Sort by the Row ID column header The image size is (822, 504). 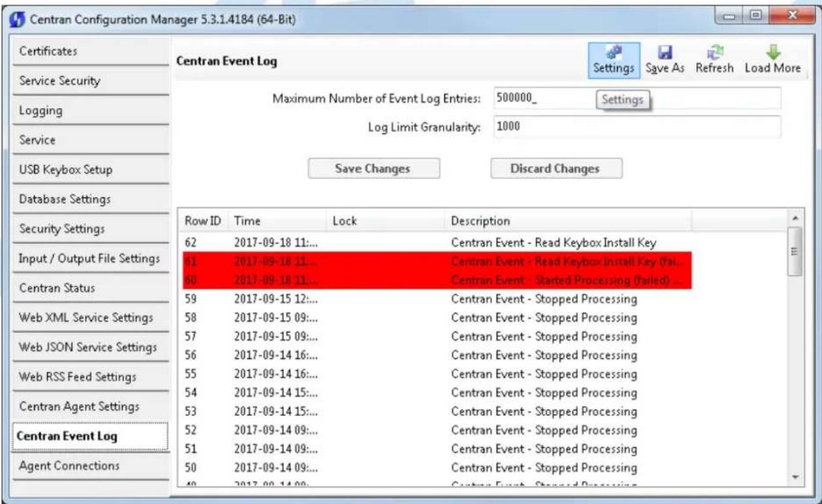pyautogui.click(x=203, y=221)
